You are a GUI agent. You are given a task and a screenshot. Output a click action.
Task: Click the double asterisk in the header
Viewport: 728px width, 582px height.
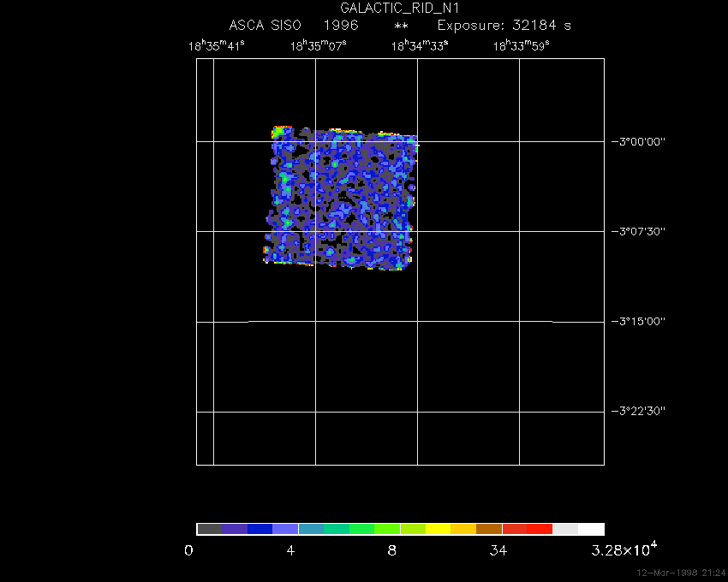pyautogui.click(x=401, y=26)
